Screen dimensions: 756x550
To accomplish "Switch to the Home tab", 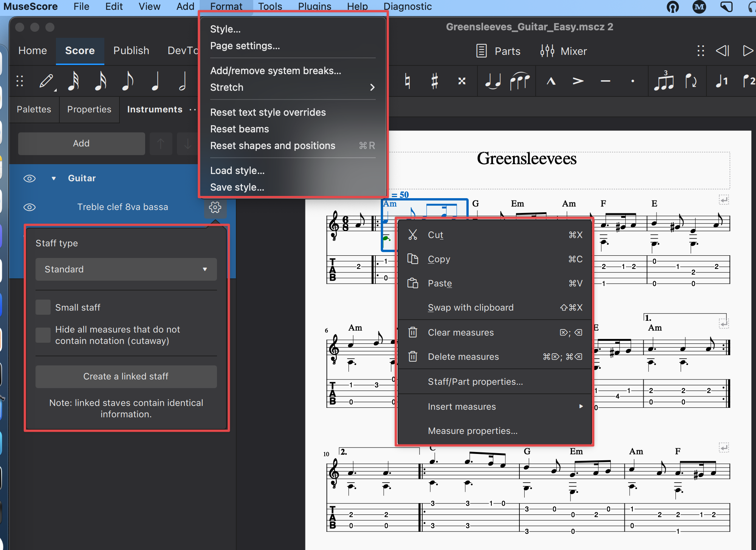I will pyautogui.click(x=33, y=51).
